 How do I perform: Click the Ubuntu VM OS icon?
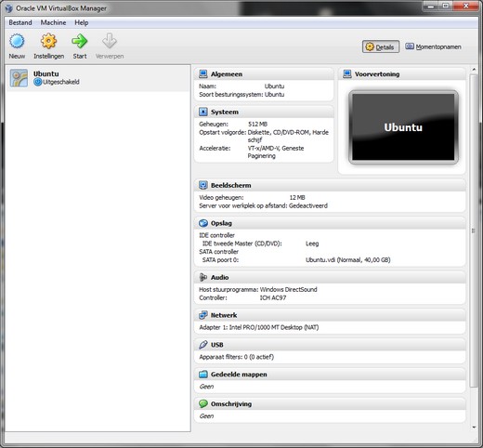pos(19,78)
